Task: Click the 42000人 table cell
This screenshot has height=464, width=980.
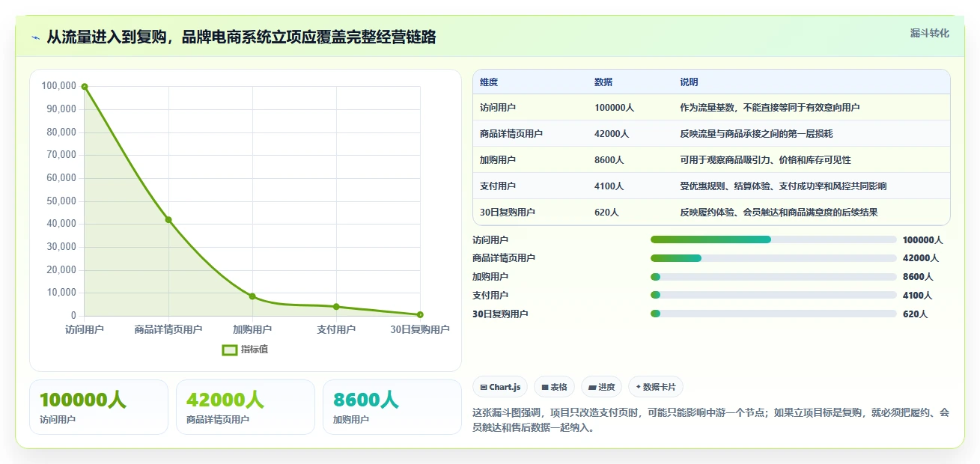Action: point(612,134)
